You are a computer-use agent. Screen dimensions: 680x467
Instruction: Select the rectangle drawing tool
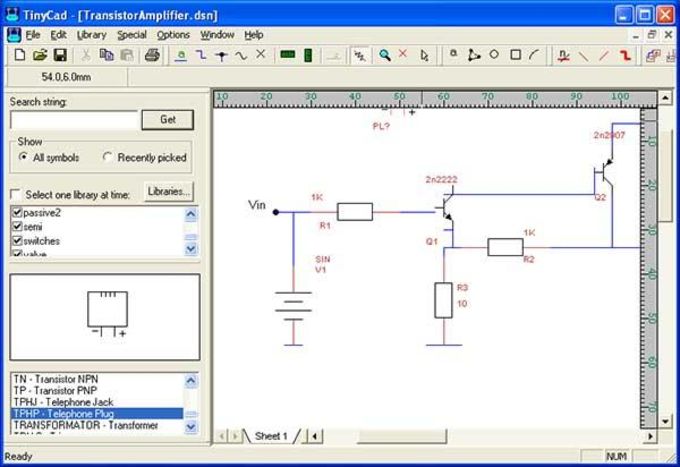click(516, 55)
